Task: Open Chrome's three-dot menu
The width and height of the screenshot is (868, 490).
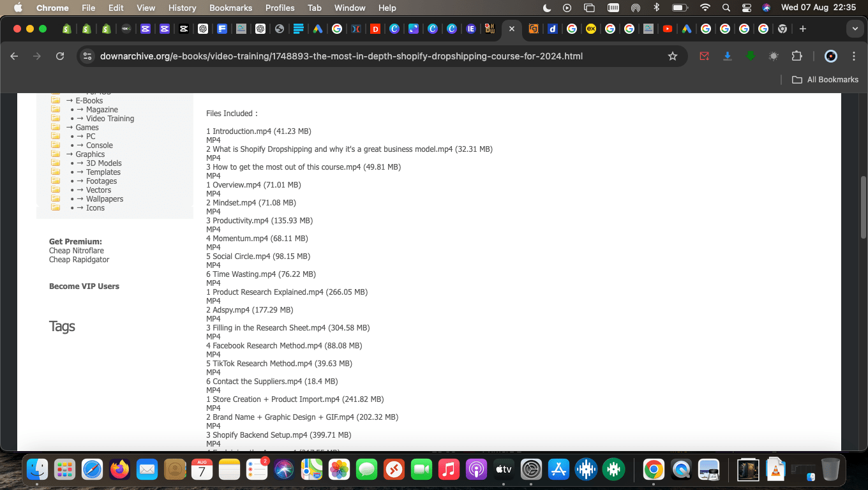Action: click(854, 56)
